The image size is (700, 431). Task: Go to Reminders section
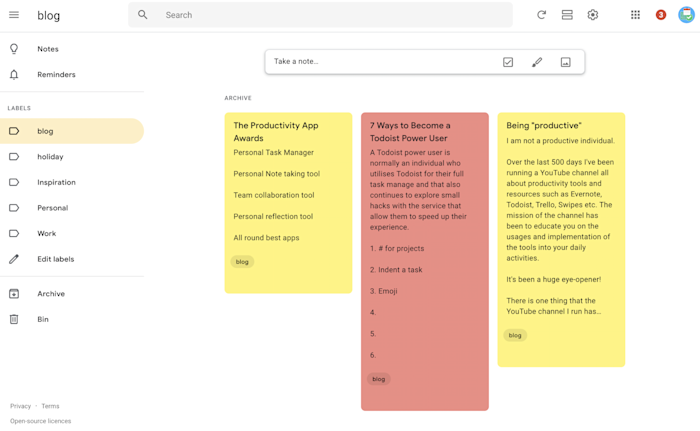pyautogui.click(x=72, y=75)
